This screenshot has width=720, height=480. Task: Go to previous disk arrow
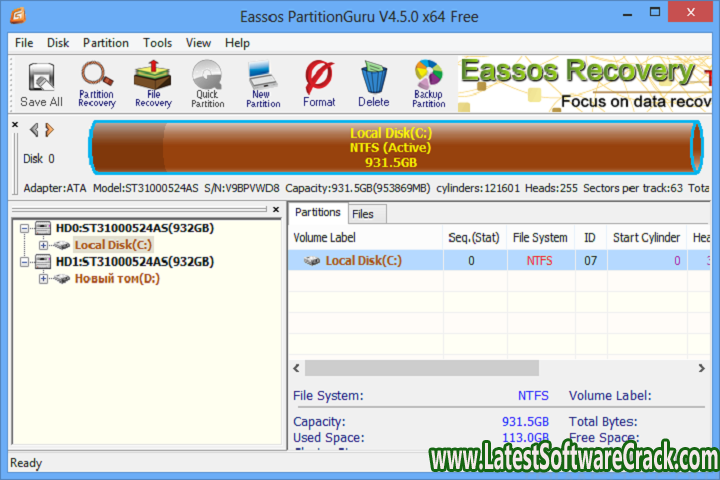click(x=34, y=130)
